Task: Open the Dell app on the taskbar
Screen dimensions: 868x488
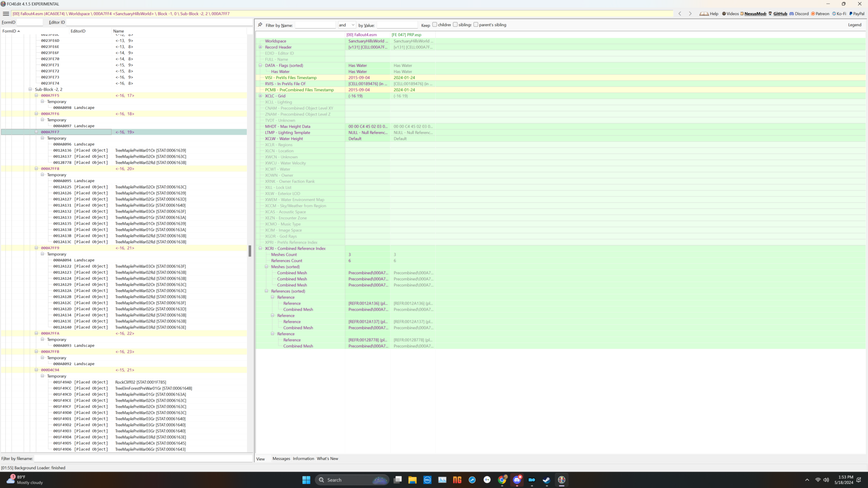Action: (427, 480)
